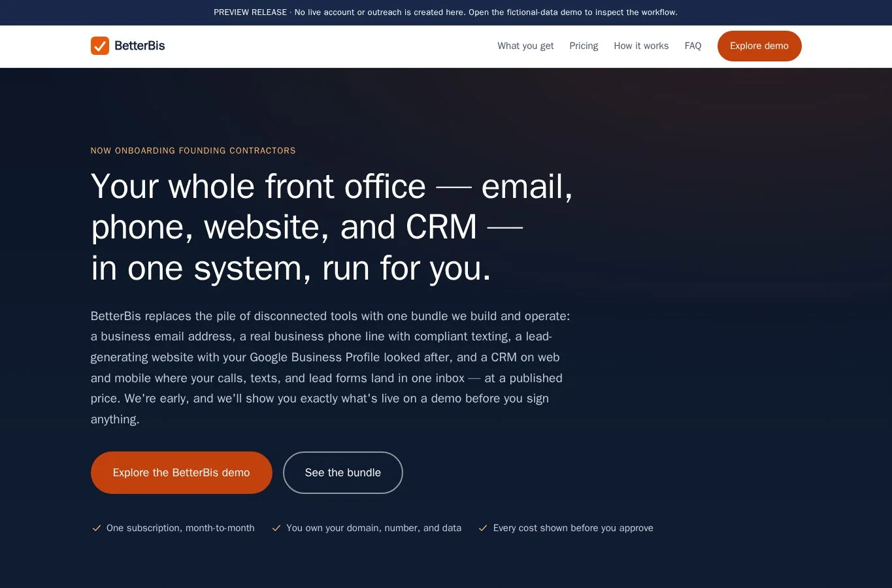Open the BetterBis home brand name
The image size is (892, 588).
click(139, 46)
